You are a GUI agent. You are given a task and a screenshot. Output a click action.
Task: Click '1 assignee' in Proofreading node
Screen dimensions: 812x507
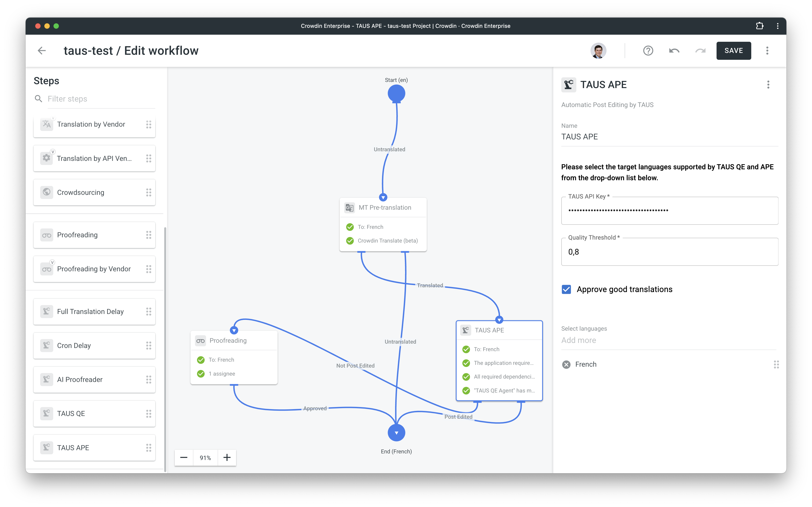click(222, 374)
